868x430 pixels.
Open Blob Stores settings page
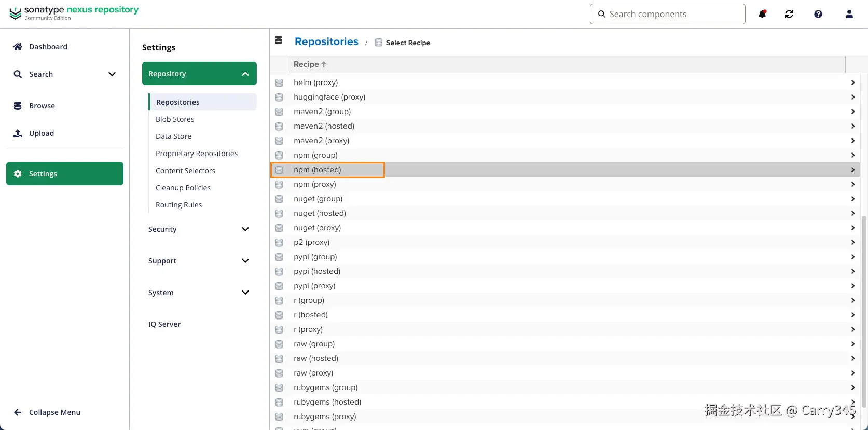tap(175, 119)
